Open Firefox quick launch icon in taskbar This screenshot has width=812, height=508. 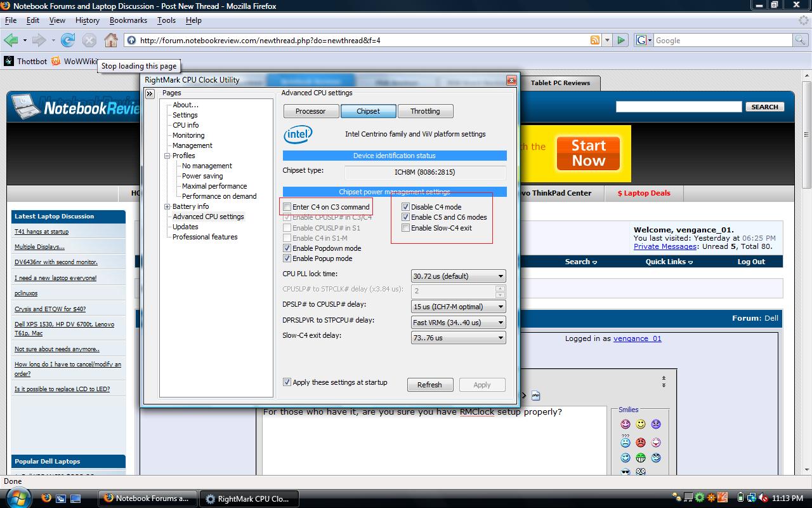click(x=46, y=498)
